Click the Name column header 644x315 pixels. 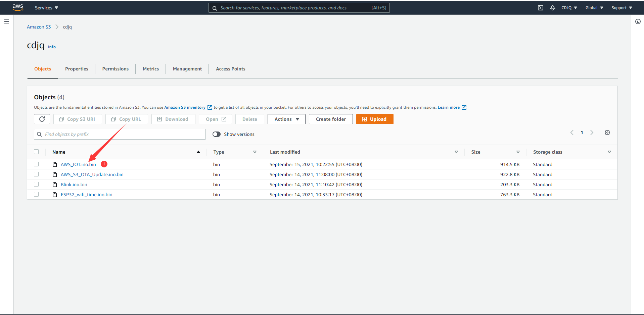point(59,152)
